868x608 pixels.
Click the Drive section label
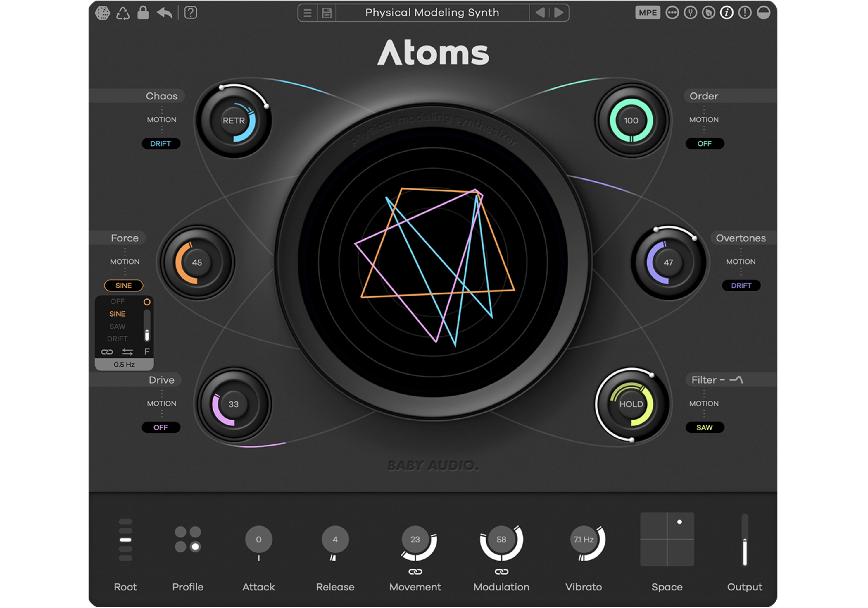[x=162, y=380]
